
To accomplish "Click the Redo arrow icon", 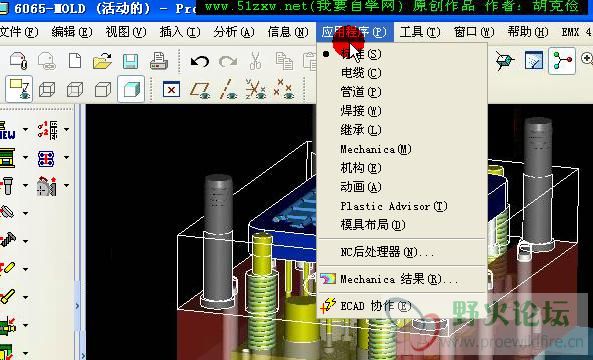I will click(x=228, y=61).
